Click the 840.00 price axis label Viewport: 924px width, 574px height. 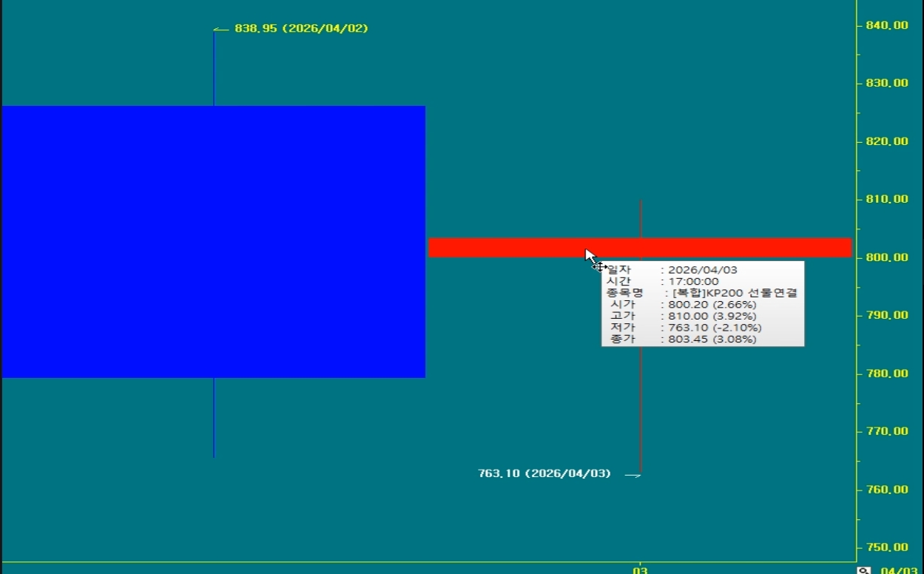tap(886, 26)
